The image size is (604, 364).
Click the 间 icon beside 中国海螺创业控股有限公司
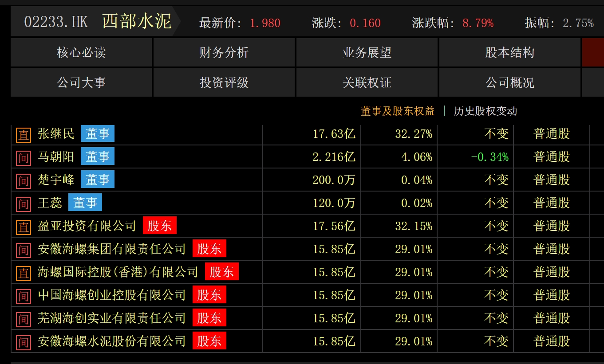pos(24,296)
